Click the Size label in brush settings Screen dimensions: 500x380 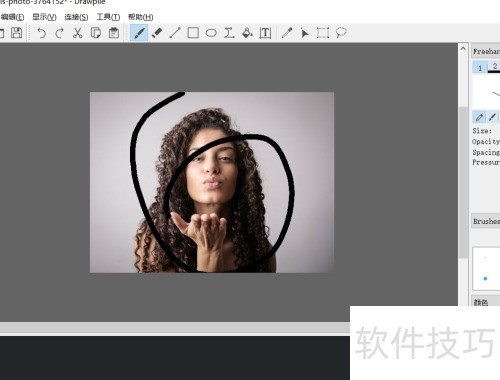coord(482,131)
